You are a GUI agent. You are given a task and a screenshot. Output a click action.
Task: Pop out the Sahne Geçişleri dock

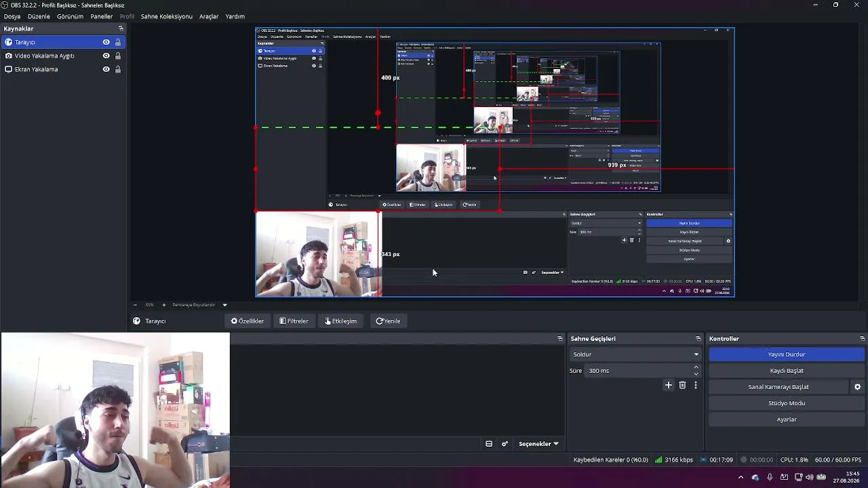click(x=698, y=338)
